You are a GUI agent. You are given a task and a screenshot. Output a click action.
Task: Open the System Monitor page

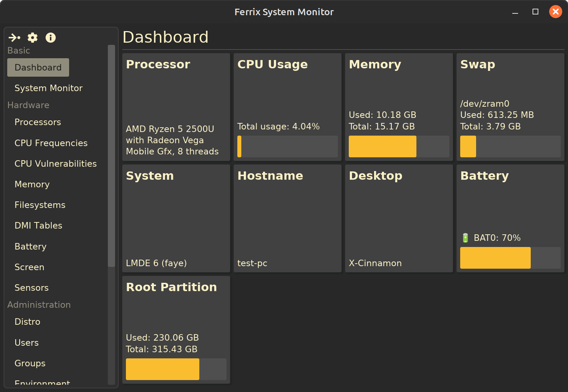pyautogui.click(x=48, y=88)
